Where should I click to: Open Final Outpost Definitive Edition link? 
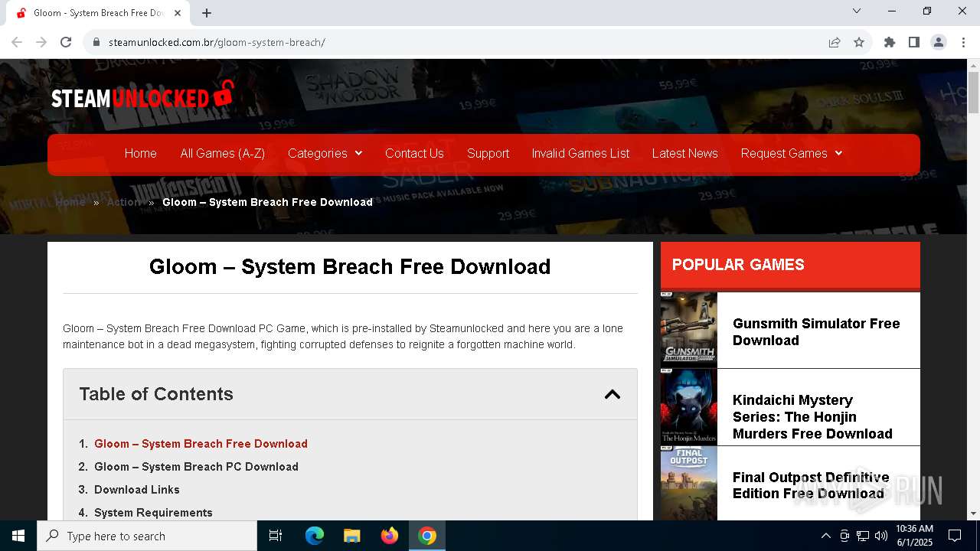pos(811,485)
